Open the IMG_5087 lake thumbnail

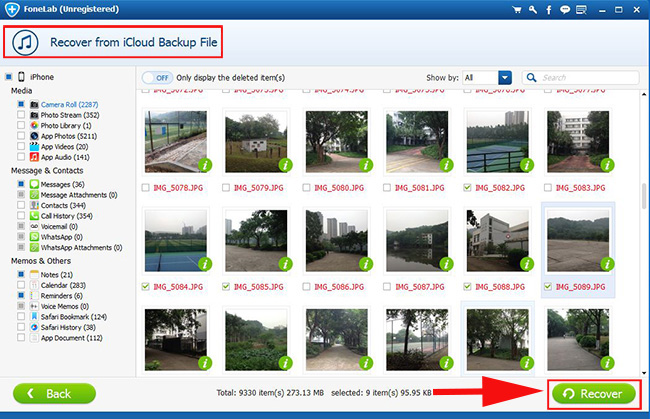point(417,240)
